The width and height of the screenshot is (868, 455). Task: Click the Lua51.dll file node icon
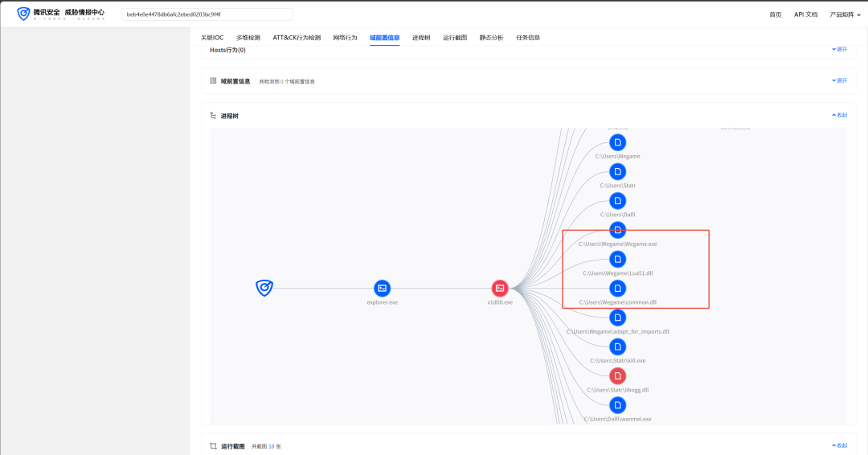point(618,259)
